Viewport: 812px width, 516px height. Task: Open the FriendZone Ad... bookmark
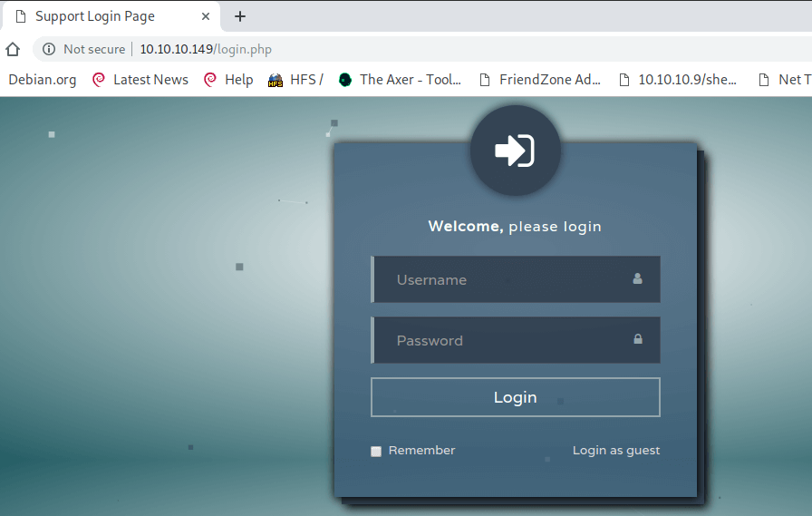(541, 80)
